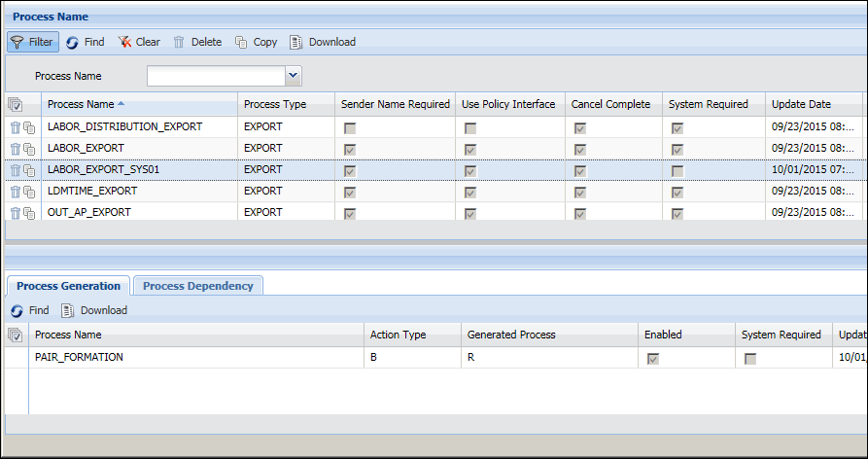Click select-all icon in upper grid header

pyautogui.click(x=15, y=104)
